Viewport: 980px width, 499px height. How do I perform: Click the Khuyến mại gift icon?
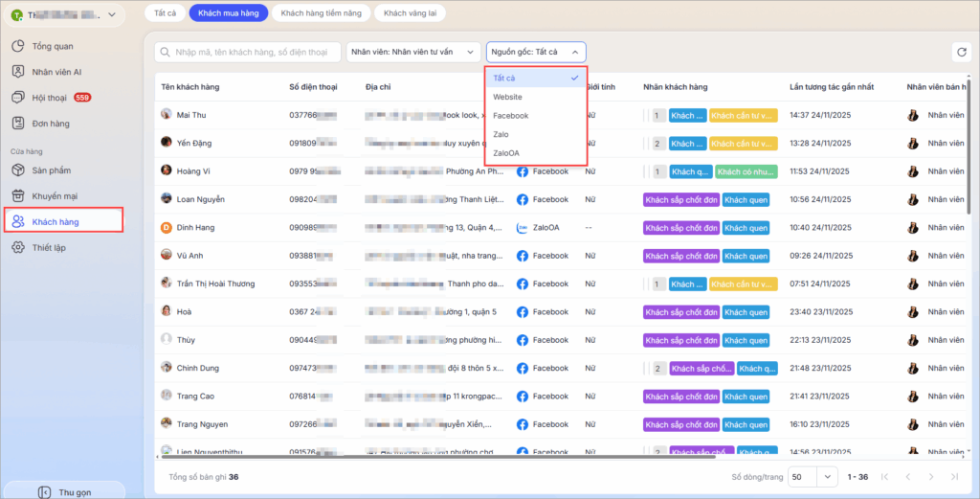point(17,195)
